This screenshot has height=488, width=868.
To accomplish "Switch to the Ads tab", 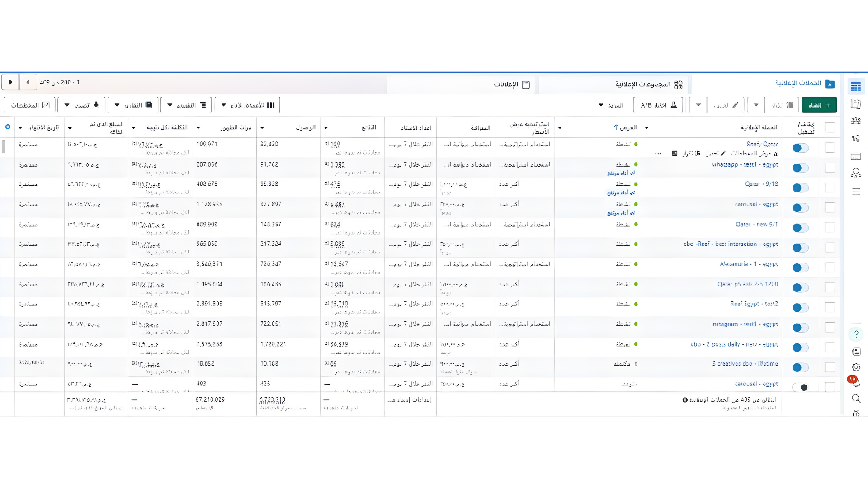I will [511, 84].
